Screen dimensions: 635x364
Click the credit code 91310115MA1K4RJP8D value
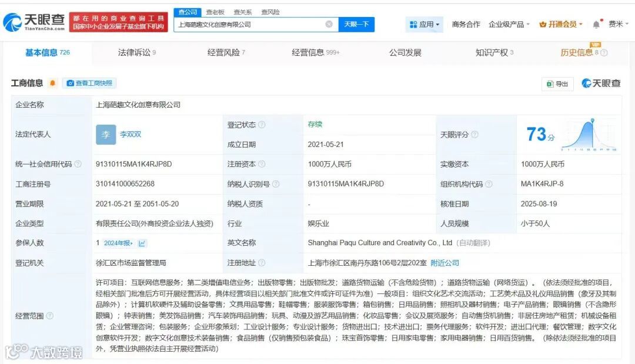133,164
